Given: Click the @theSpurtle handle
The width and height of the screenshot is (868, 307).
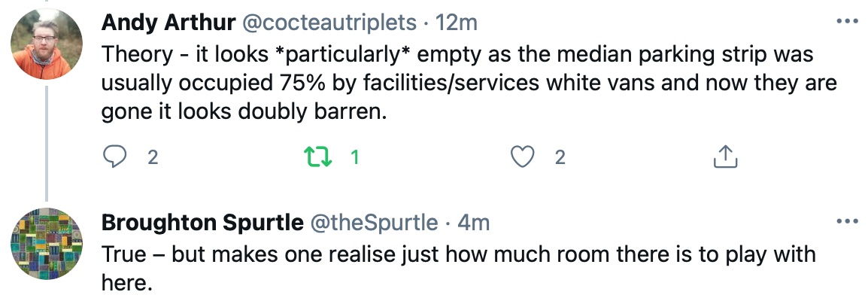Looking at the screenshot, I should click(x=375, y=223).
